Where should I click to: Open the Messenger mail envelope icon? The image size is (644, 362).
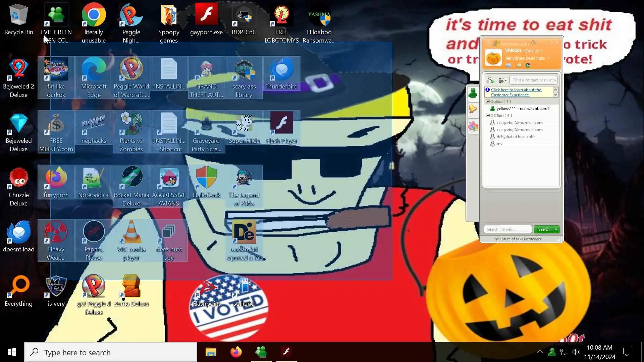508,65
